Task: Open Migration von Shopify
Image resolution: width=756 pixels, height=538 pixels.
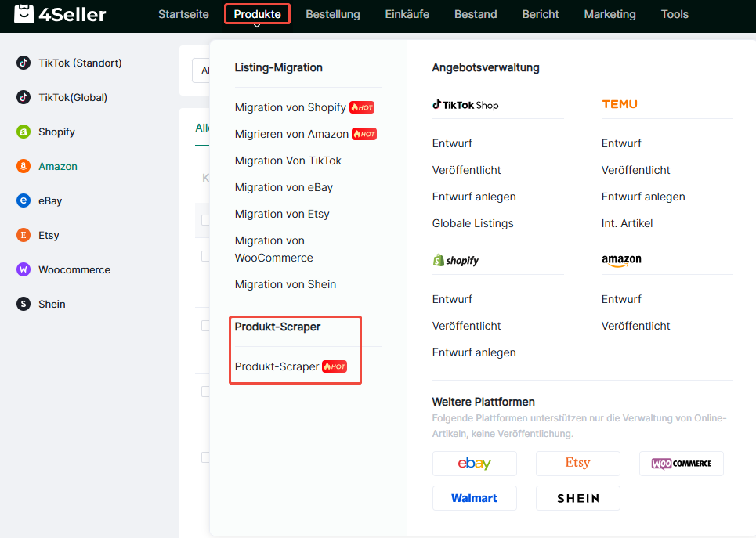Action: click(x=290, y=107)
